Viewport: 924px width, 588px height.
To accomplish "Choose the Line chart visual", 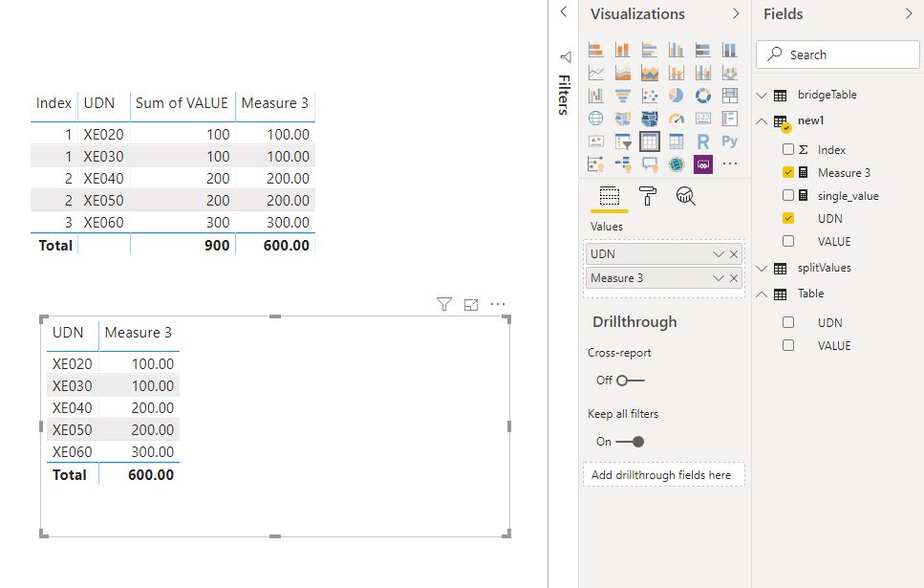I will click(595, 73).
